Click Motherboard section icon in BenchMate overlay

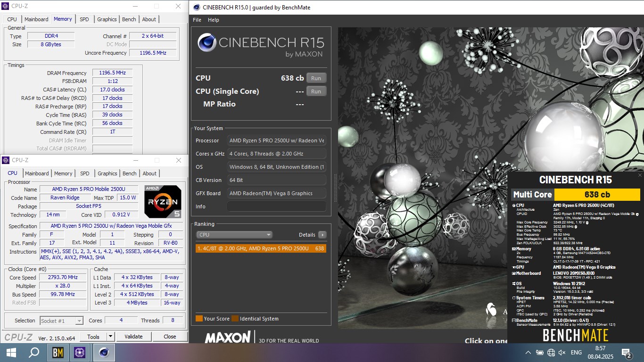coord(514,273)
